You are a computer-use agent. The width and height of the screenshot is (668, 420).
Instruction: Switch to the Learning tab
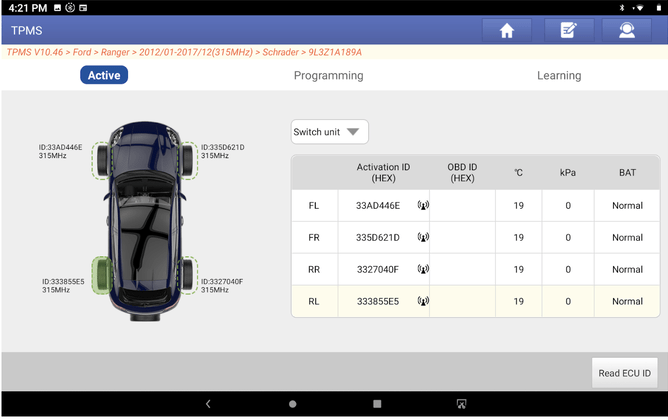point(559,75)
